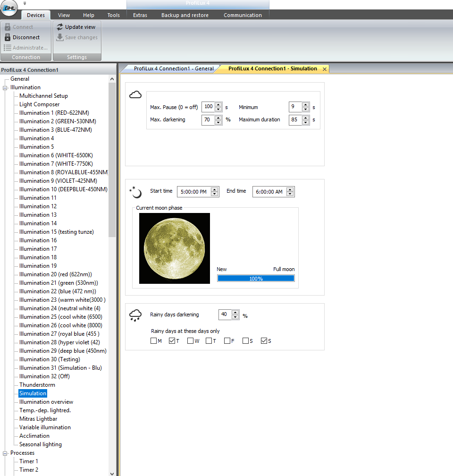Close the Simulation tab with X
The image size is (453, 476).
[x=325, y=69]
